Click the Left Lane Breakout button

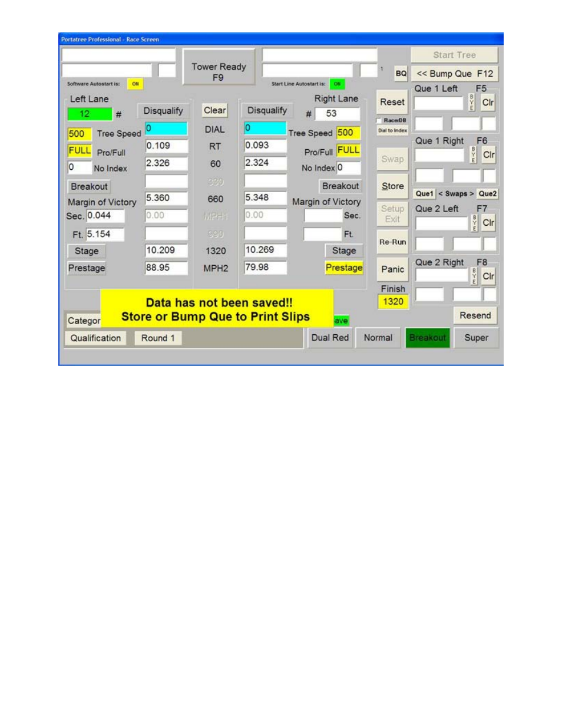tap(89, 187)
